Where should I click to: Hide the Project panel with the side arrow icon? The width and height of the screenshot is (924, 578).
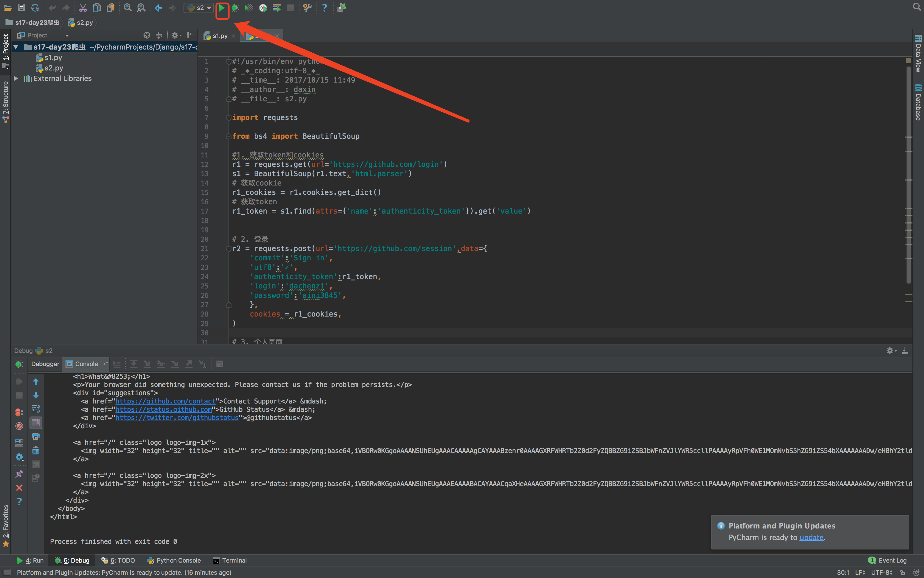point(190,35)
